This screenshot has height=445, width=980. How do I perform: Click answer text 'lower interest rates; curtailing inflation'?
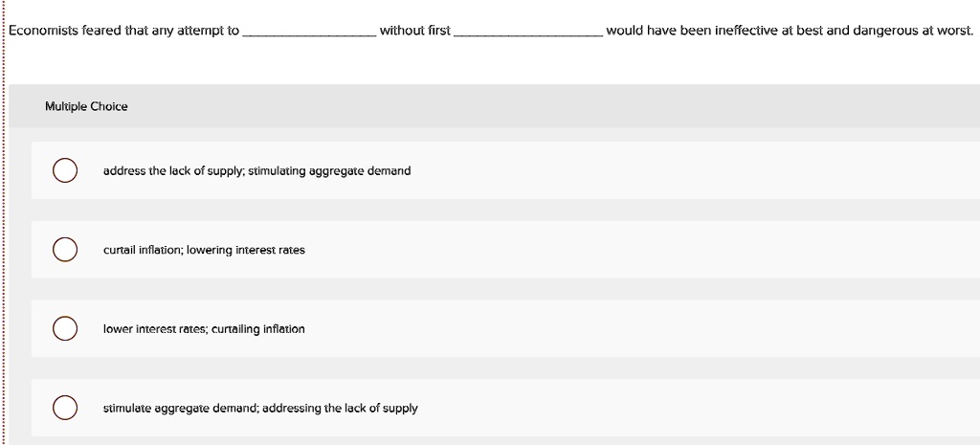tap(205, 329)
